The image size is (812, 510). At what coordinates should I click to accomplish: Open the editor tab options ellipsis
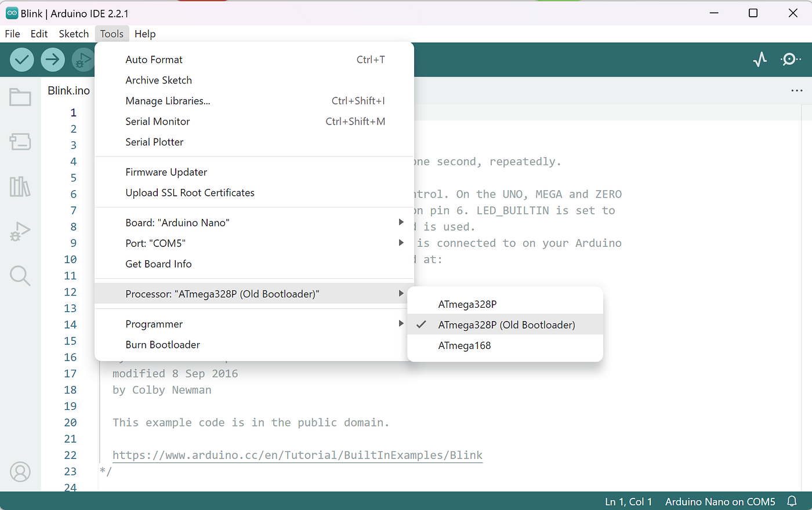(x=797, y=90)
